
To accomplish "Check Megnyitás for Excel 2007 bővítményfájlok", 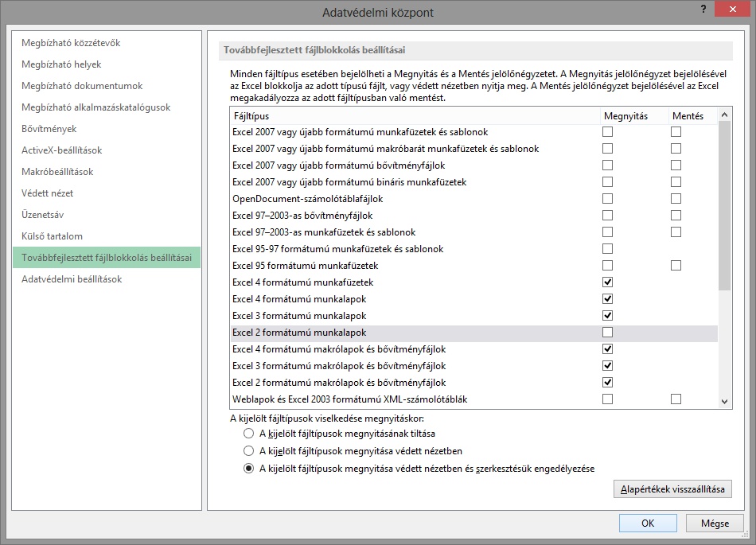I will 607,165.
